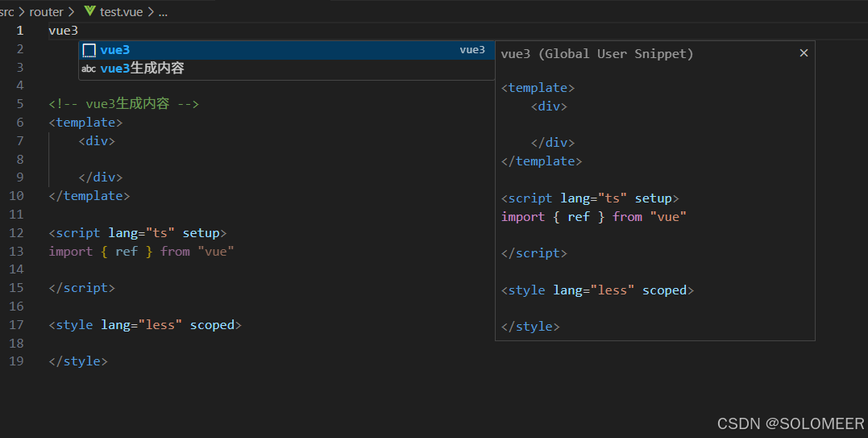Open the src breadcrumb segment

coord(7,12)
